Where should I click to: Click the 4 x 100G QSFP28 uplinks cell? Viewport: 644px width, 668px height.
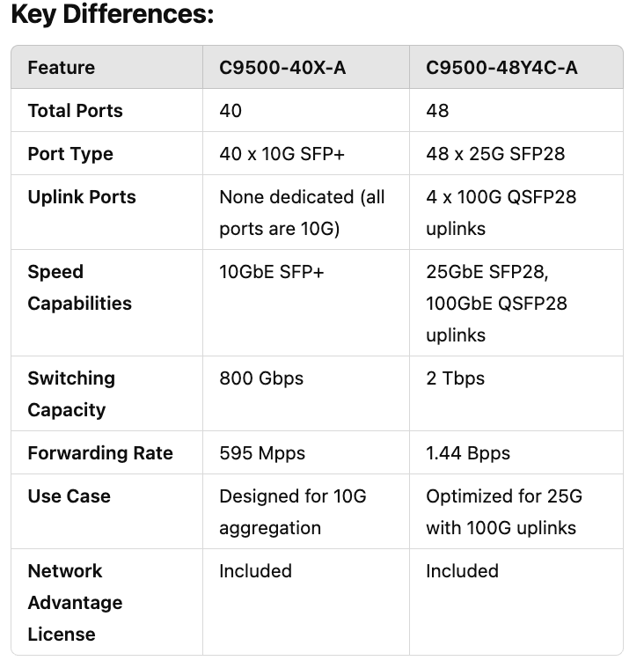click(x=501, y=212)
